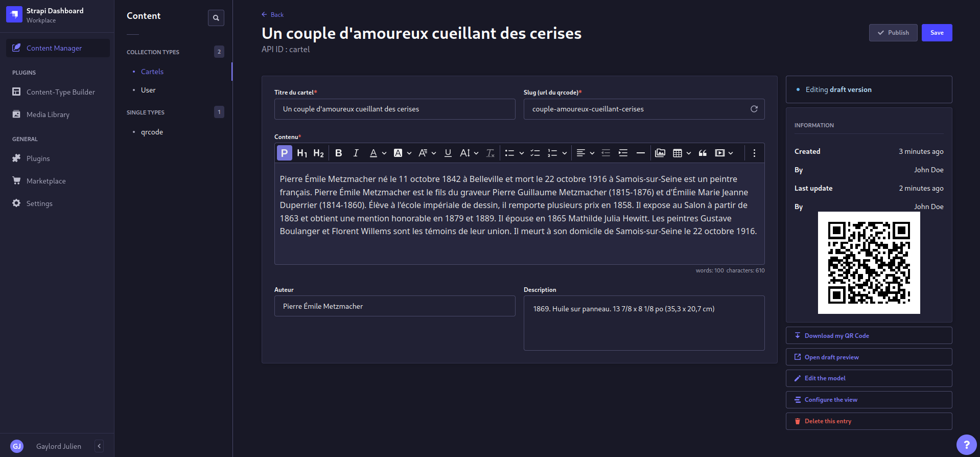Screen dimensions: 980x457
Task: Open text alignment dropdown
Action: click(585, 153)
